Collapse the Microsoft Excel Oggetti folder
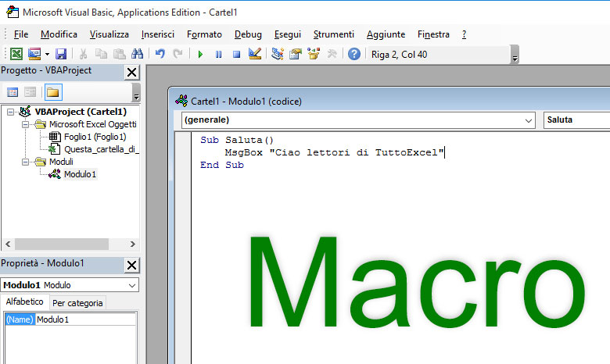Image resolution: width=610 pixels, height=364 pixels. (25, 125)
